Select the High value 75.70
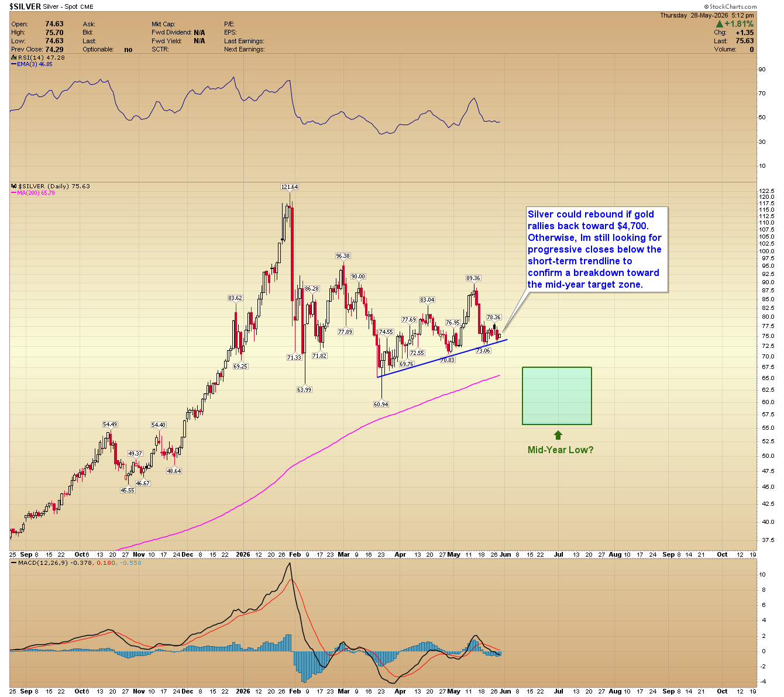 [54, 33]
